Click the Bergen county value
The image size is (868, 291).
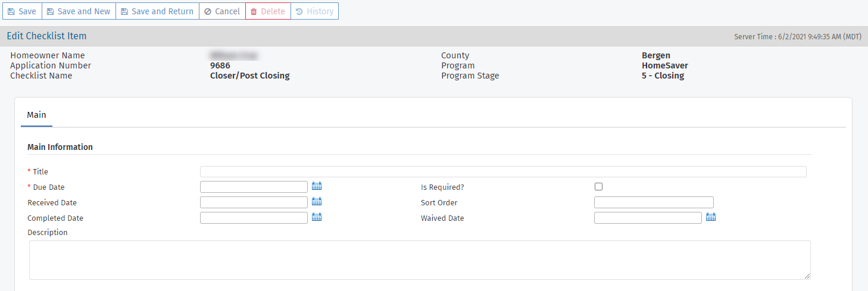pos(656,55)
